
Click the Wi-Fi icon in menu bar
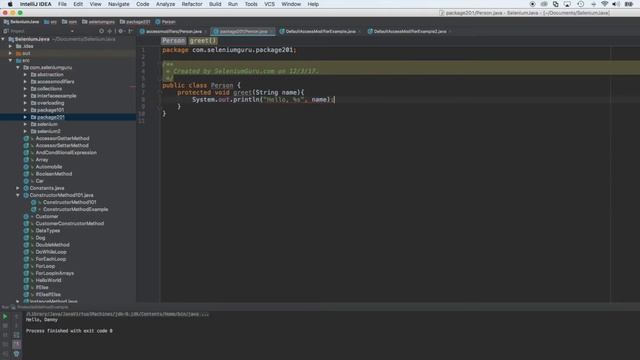pos(604,4)
